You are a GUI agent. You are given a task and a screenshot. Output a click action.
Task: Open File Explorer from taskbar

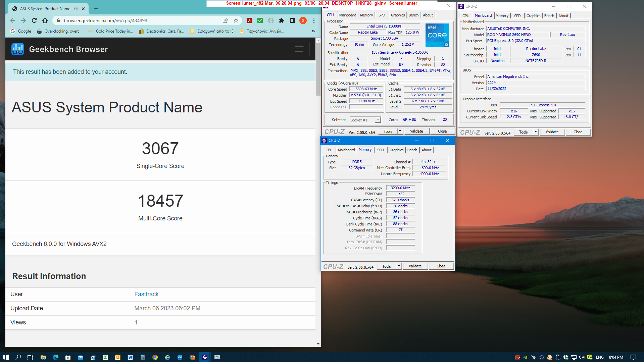pyautogui.click(x=43, y=357)
